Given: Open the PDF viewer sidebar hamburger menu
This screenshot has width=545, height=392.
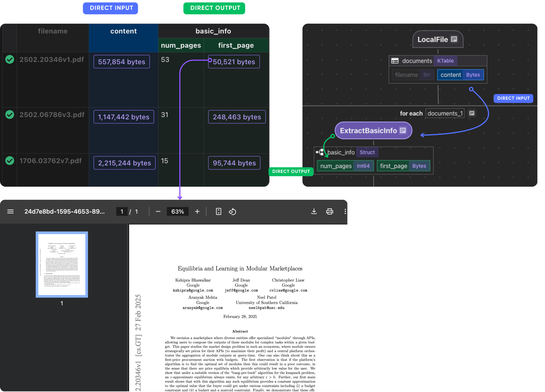Looking at the screenshot, I should tap(10, 211).
